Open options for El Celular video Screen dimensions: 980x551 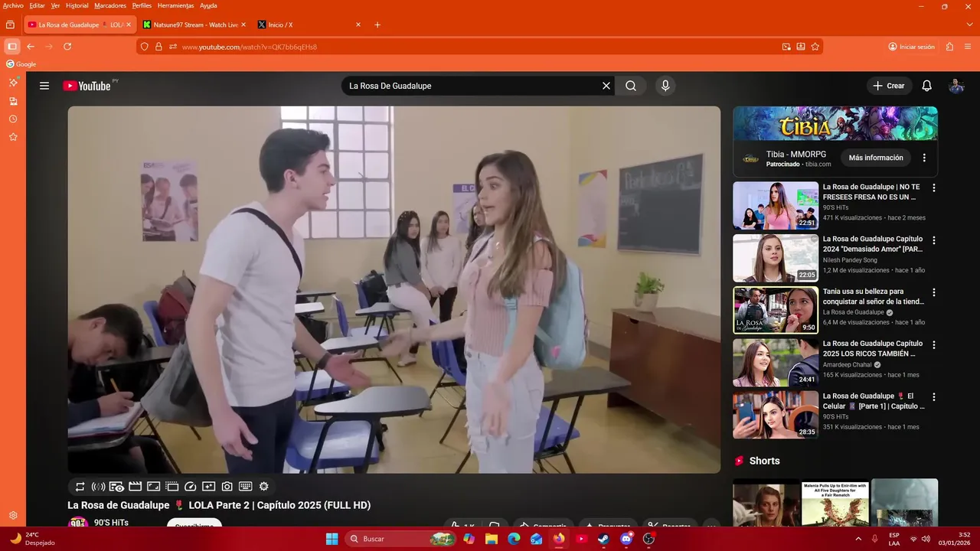click(x=933, y=397)
